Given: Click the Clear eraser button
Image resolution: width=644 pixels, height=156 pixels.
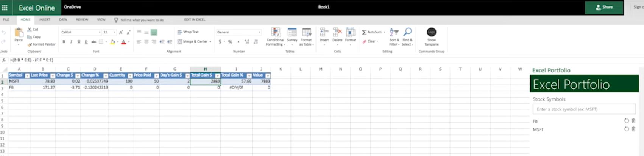Looking at the screenshot, I should point(370,41).
